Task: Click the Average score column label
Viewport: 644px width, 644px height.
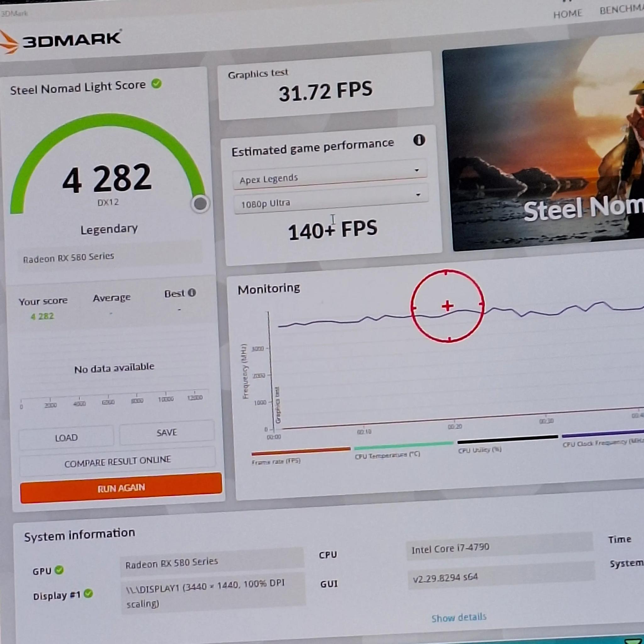Action: (112, 298)
